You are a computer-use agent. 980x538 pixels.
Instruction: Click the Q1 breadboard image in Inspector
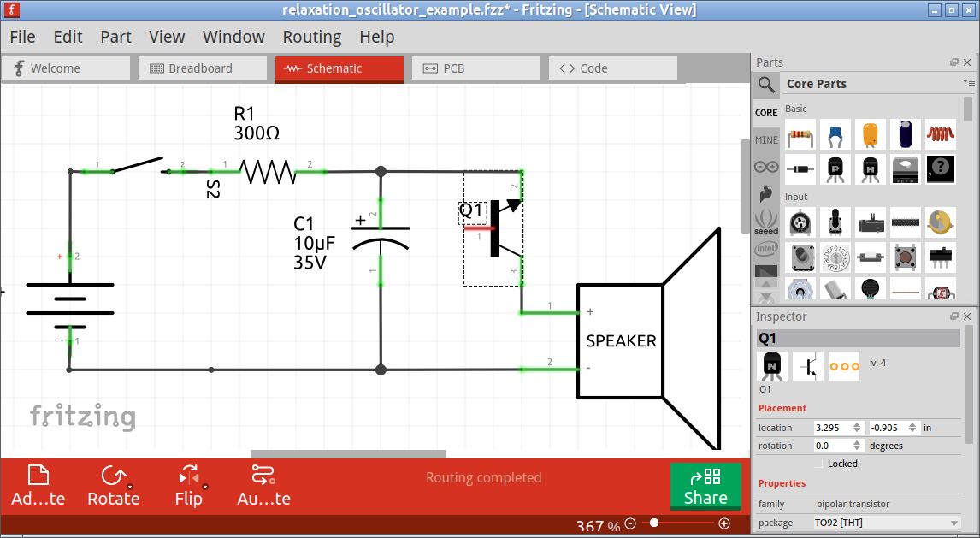click(x=772, y=365)
